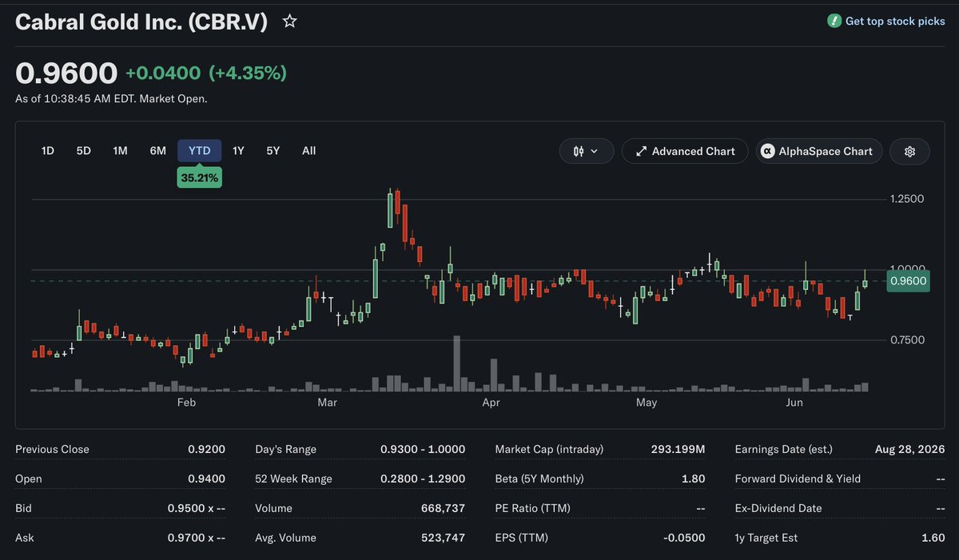Viewport: 959px width, 560px height.
Task: Switch chart range to 5D
Action: click(x=84, y=150)
